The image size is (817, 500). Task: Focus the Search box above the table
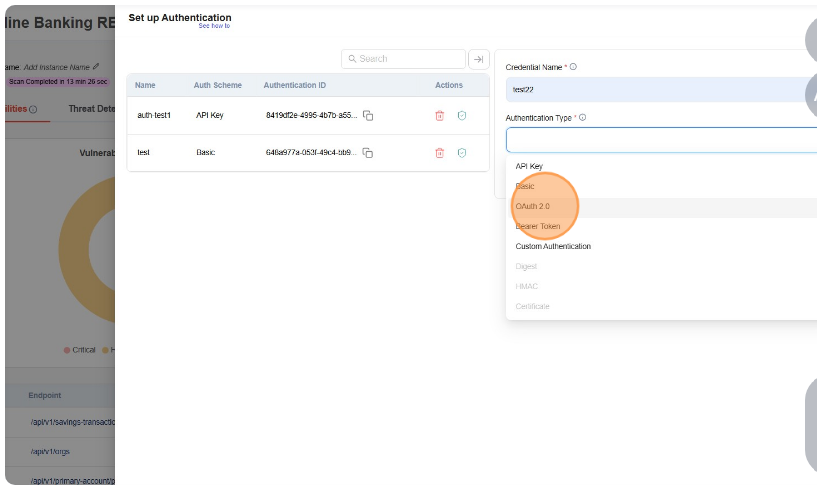coord(404,59)
